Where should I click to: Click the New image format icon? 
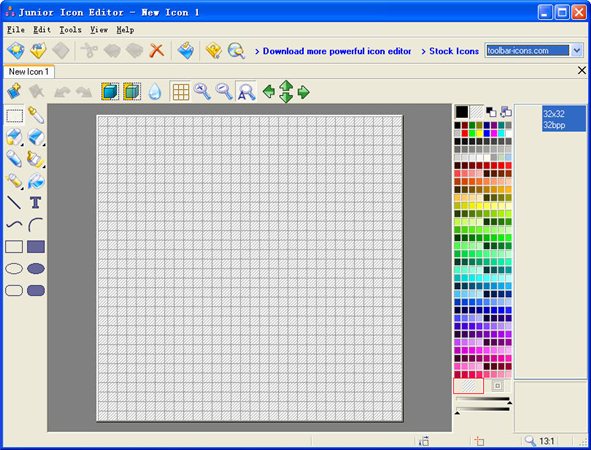14,91
